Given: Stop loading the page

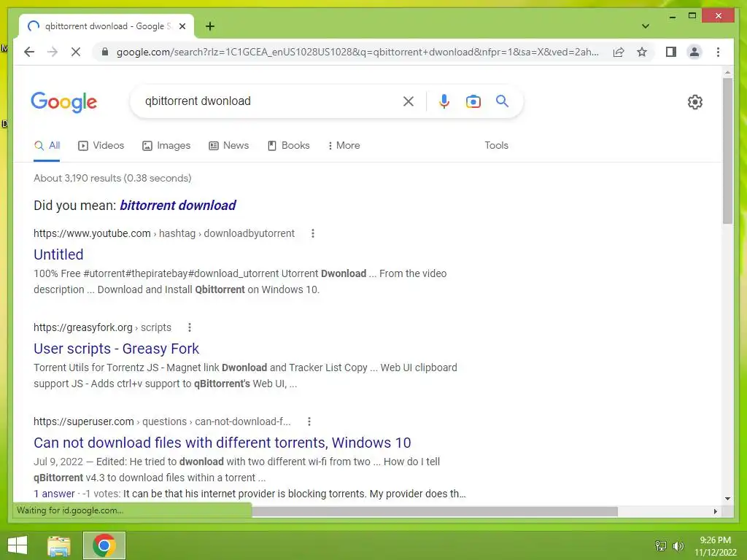Looking at the screenshot, I should click(x=76, y=52).
